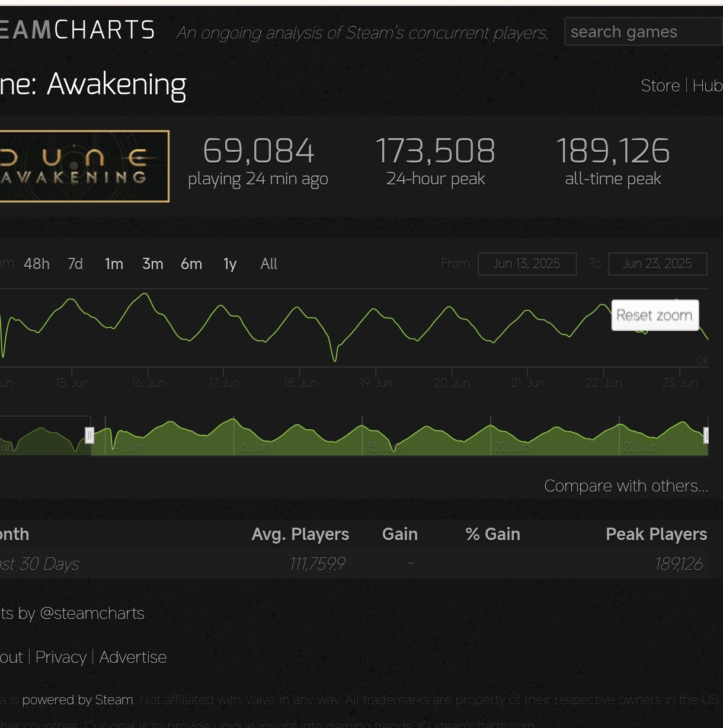Click the % Gain column header
The width and height of the screenshot is (723, 728).
point(493,534)
